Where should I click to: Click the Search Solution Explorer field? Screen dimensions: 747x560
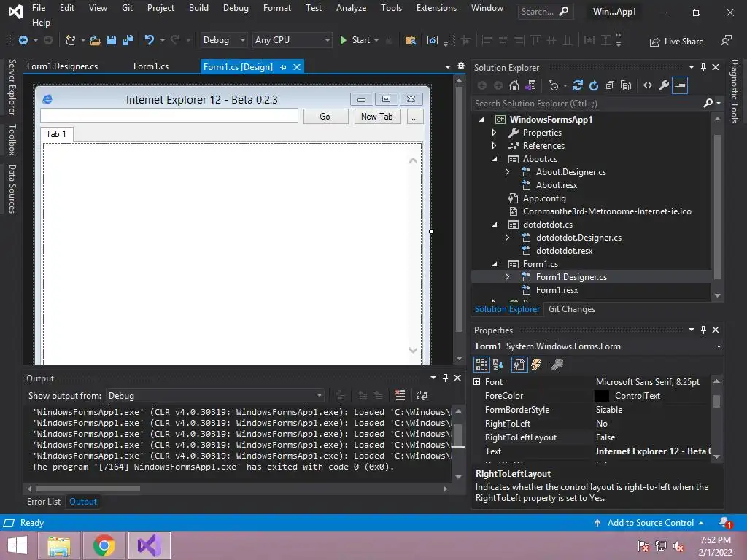coord(587,104)
